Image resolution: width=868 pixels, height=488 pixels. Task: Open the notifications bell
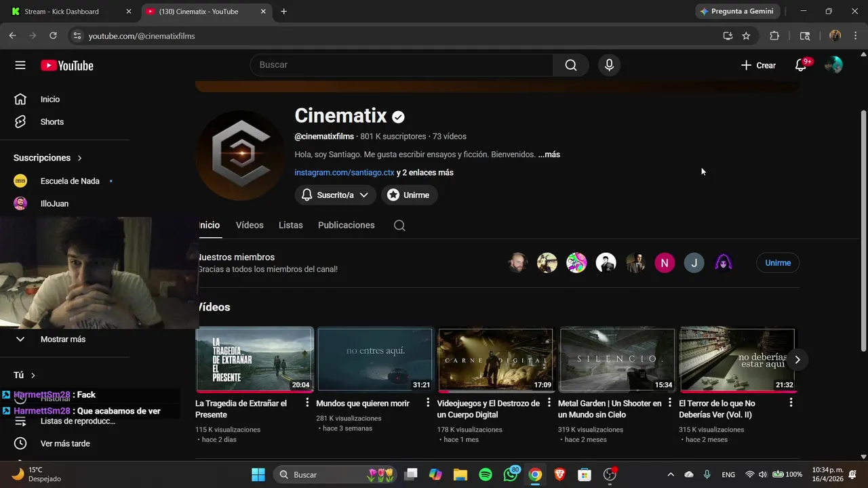pyautogui.click(x=801, y=65)
